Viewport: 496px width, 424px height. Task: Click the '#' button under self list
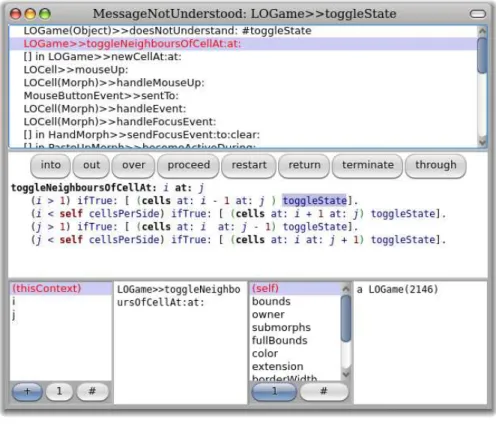point(324,391)
